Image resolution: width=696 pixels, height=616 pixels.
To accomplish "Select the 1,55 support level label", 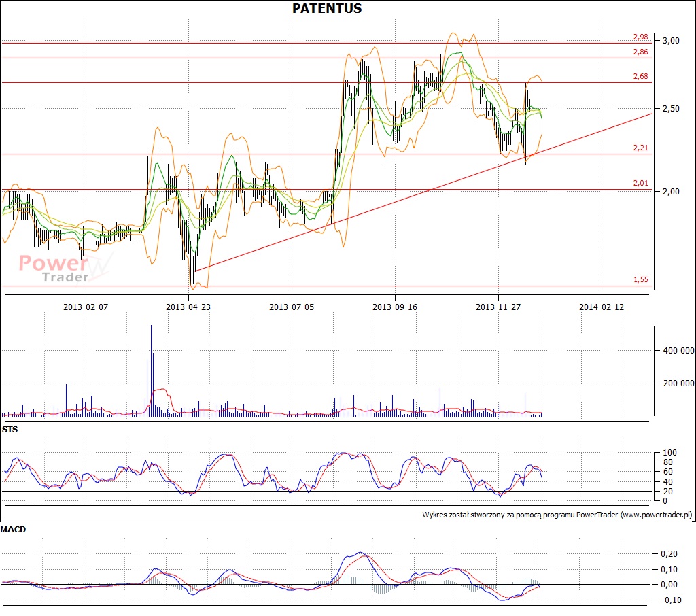I will 640,280.
